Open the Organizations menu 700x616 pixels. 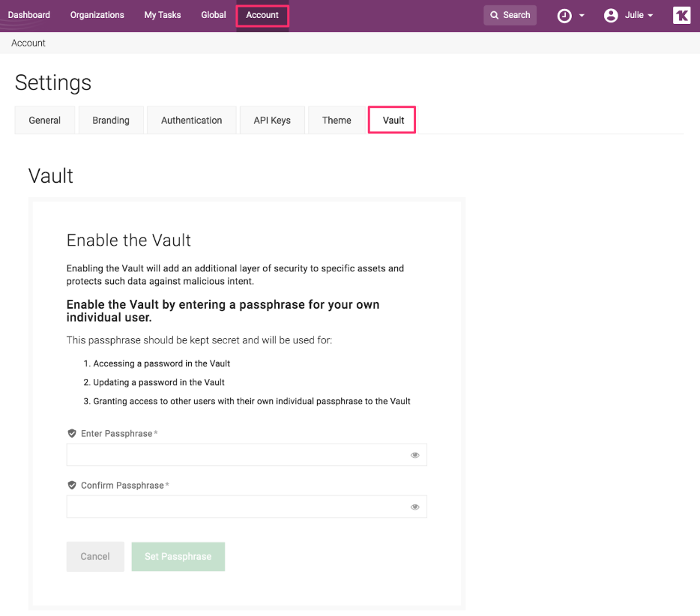[x=97, y=15]
